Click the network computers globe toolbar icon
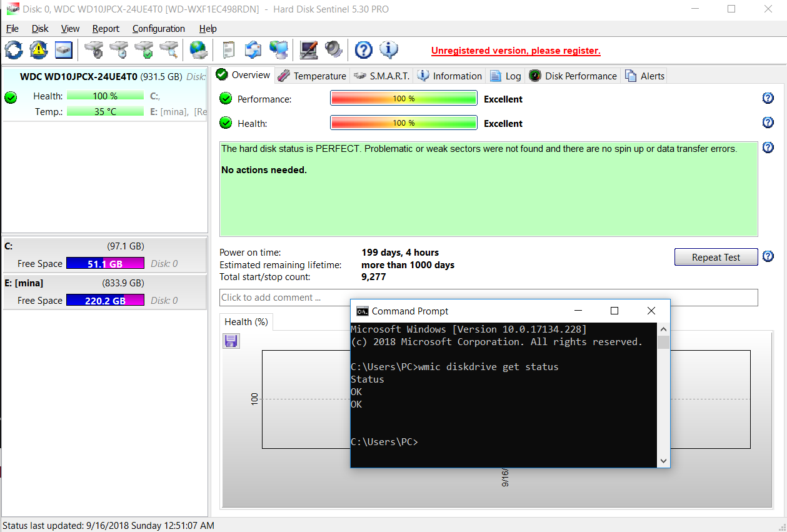The height and width of the screenshot is (532, 787). (278, 50)
